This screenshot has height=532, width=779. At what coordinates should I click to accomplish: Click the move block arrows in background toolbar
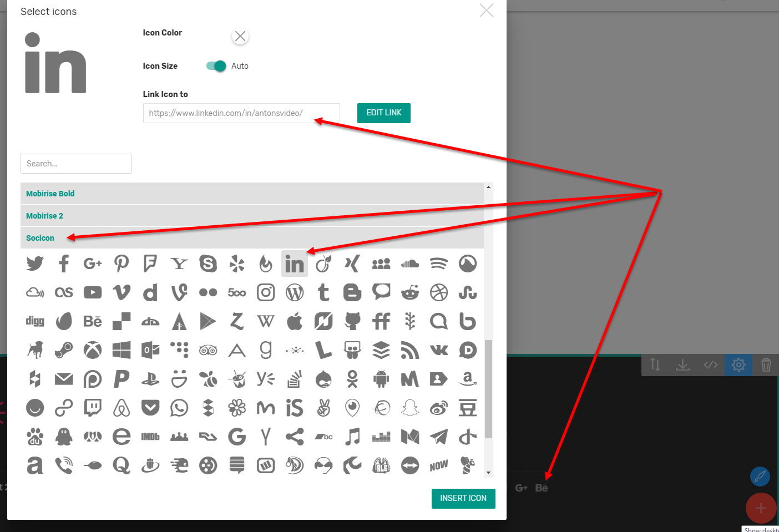pos(655,365)
